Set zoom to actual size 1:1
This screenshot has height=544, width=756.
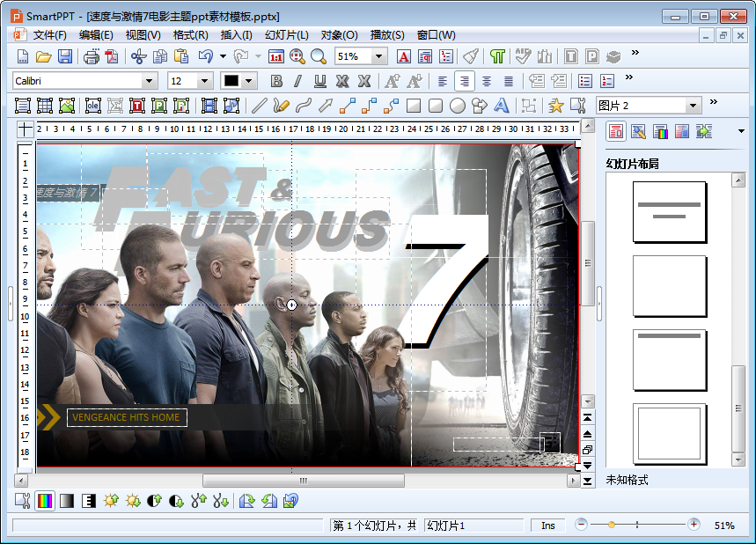(276, 56)
